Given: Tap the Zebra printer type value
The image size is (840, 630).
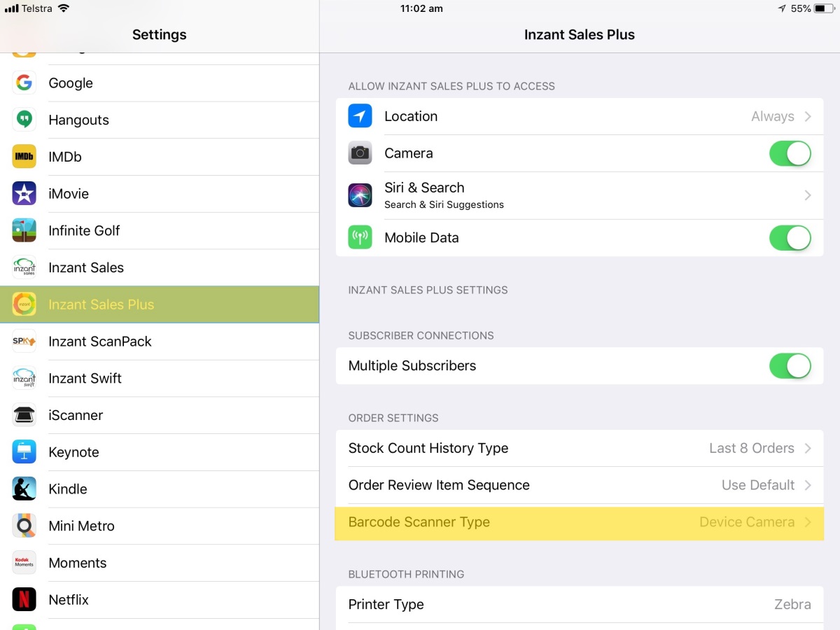Looking at the screenshot, I should 792,604.
